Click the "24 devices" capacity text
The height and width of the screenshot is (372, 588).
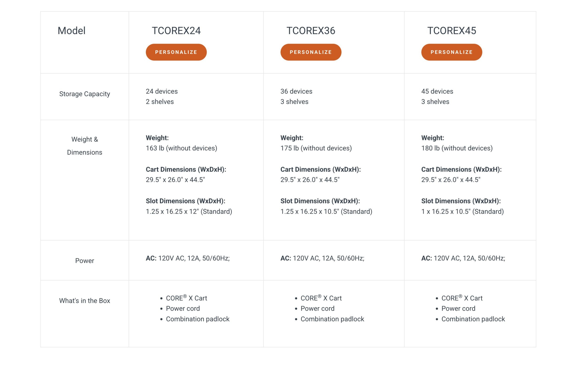click(162, 92)
